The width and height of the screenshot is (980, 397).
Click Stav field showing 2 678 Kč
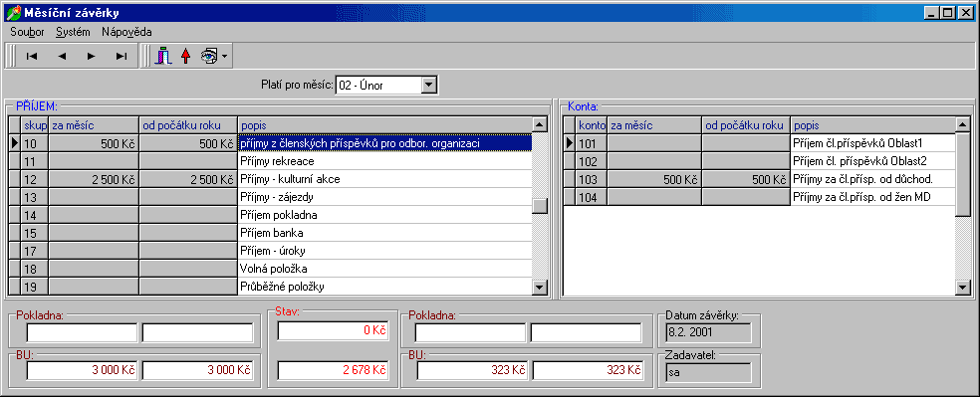point(333,370)
